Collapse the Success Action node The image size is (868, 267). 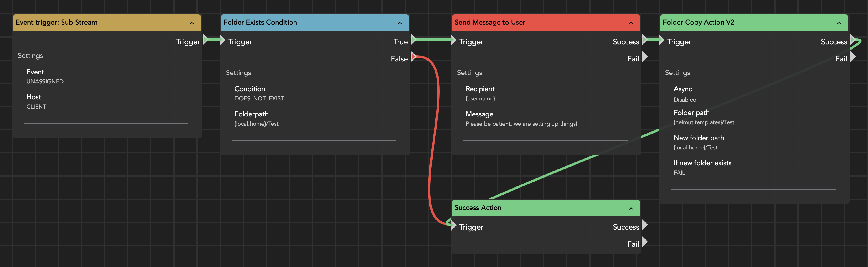[x=631, y=208]
